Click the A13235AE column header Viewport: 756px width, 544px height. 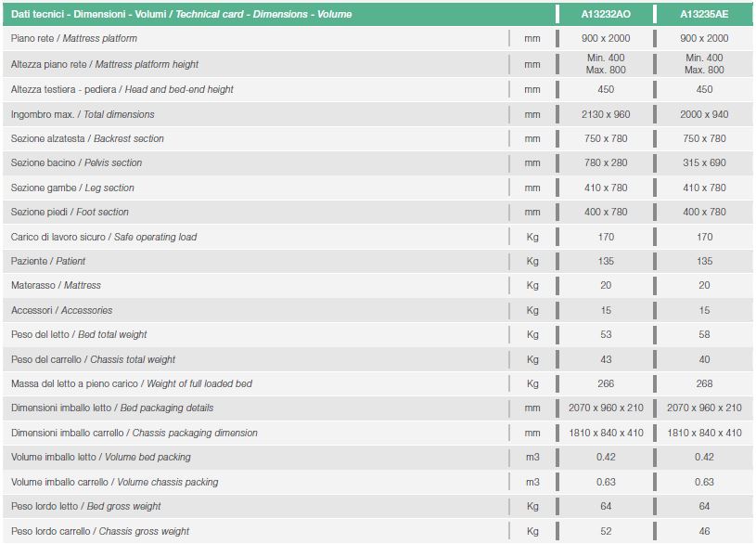tap(704, 14)
